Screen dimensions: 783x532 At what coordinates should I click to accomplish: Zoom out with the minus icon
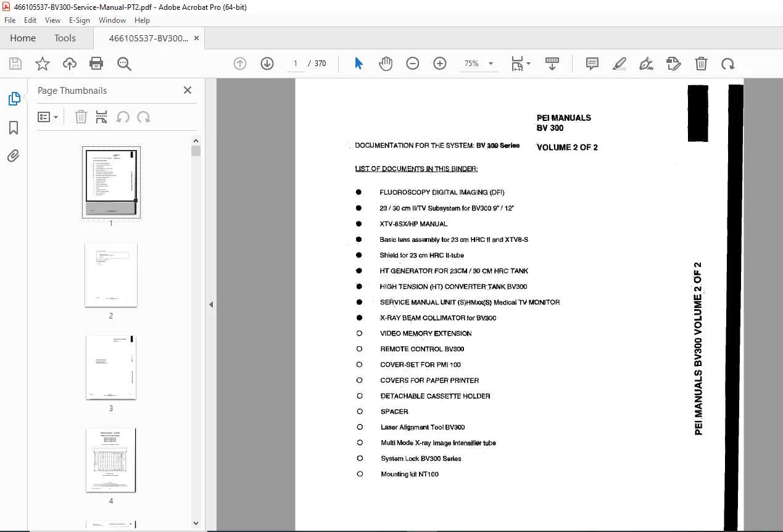(413, 64)
